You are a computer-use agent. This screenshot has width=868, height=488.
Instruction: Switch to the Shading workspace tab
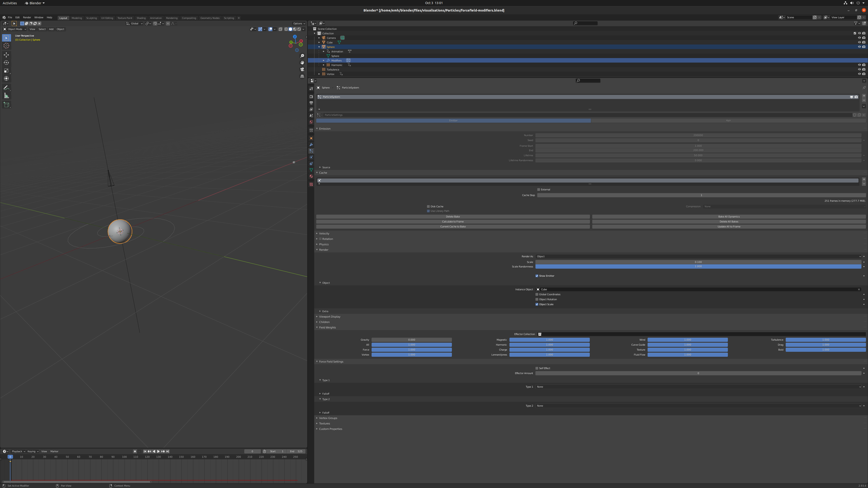pyautogui.click(x=141, y=18)
